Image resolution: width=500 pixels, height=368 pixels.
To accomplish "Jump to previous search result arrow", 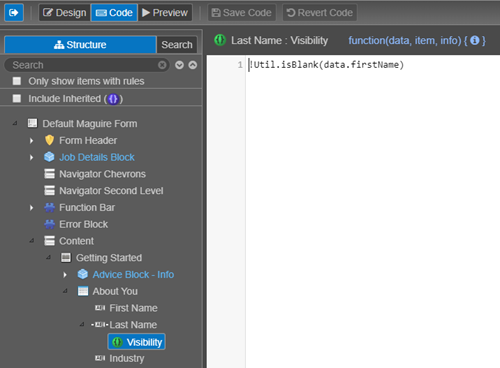I will (x=193, y=65).
